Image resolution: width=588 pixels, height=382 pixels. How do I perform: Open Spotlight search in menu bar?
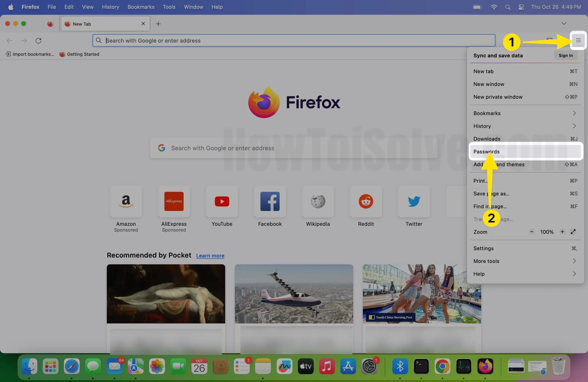point(507,7)
